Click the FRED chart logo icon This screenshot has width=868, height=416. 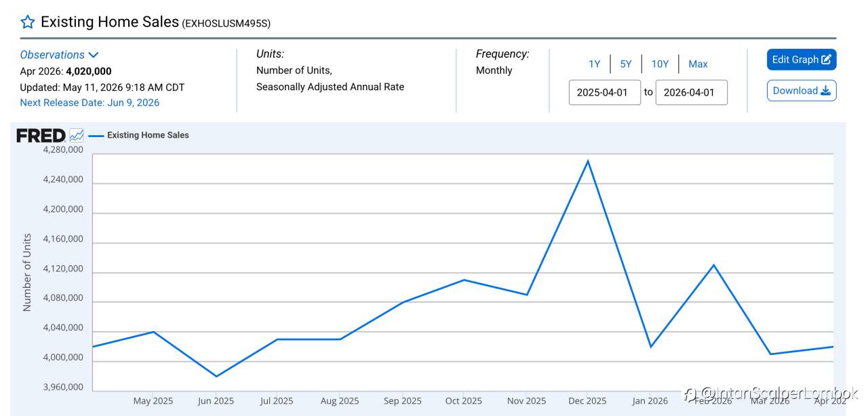[77, 135]
